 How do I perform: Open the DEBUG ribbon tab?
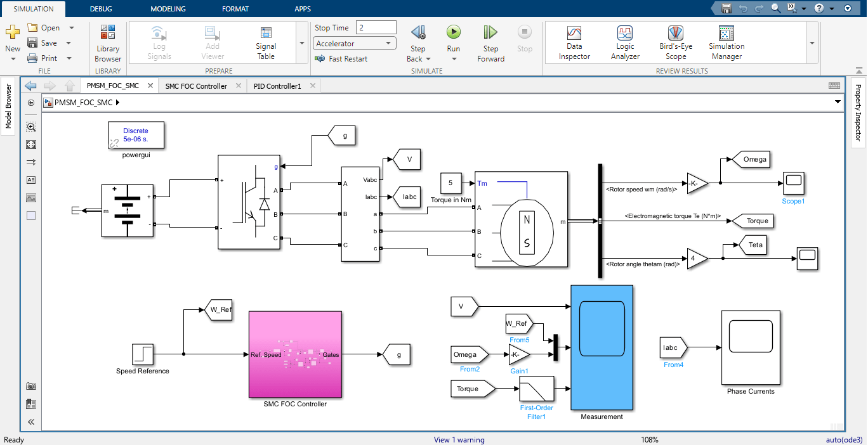coord(100,8)
